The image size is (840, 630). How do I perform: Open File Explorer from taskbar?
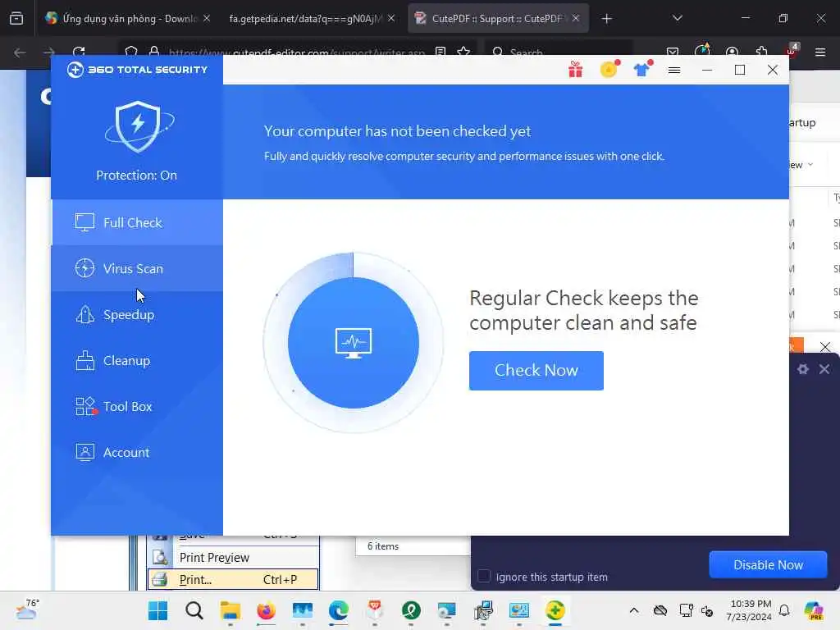click(x=231, y=610)
